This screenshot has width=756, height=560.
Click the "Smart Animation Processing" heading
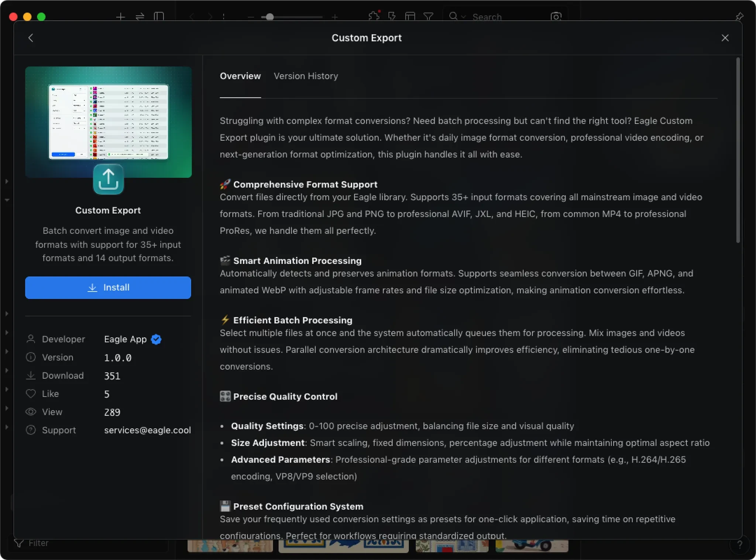297,261
